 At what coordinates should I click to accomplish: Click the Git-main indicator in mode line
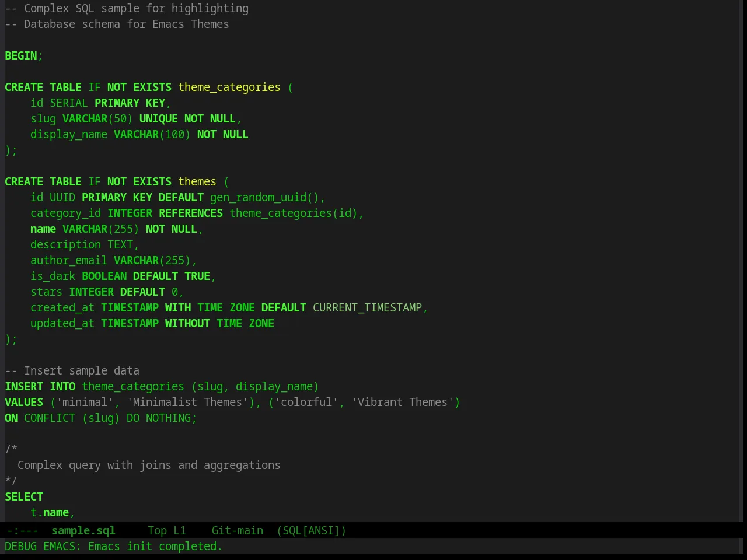pos(237,530)
